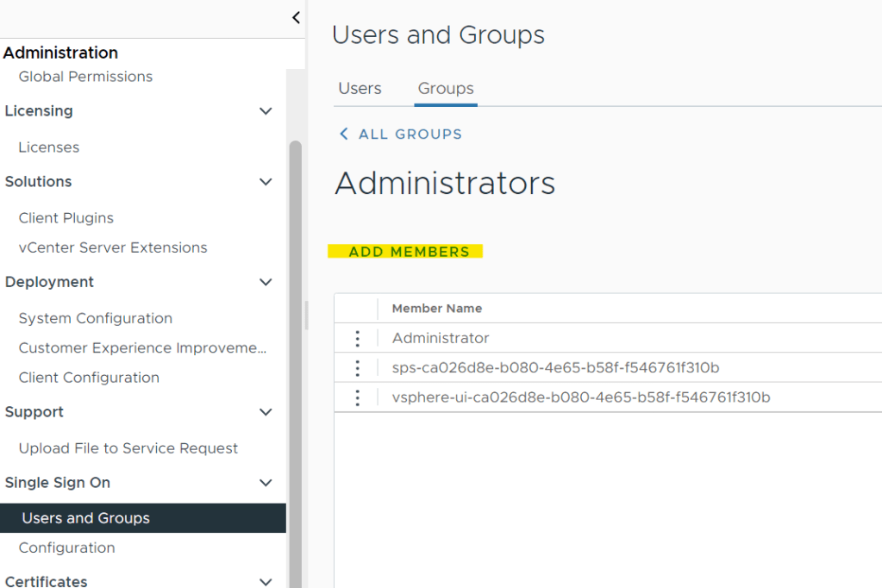Collapse the Support section
Screen dimensions: 882x588
click(x=266, y=412)
